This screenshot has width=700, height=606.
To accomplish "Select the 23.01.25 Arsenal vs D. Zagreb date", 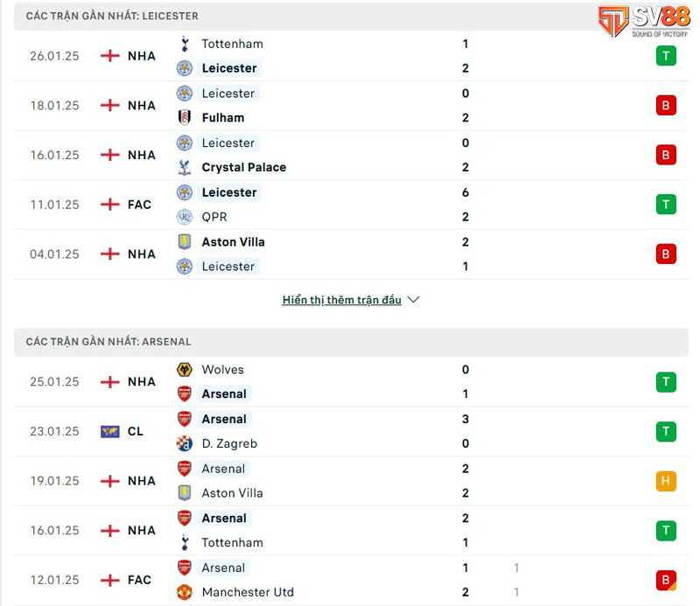I will [x=54, y=431].
